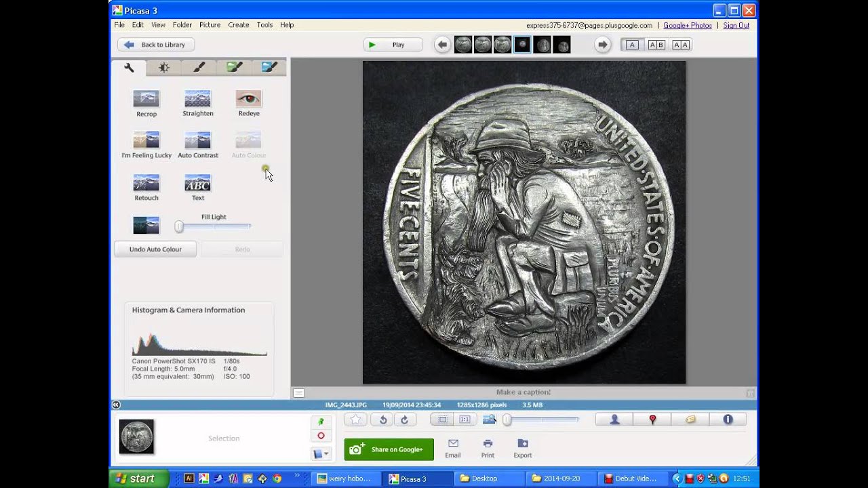868x488 pixels.
Task: Open the View menu
Action: point(158,25)
